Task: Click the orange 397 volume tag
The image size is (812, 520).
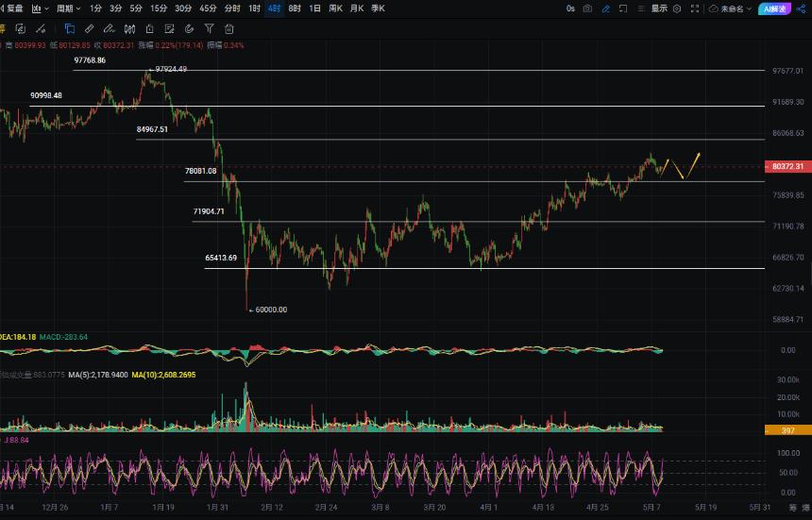Action: coord(787,430)
